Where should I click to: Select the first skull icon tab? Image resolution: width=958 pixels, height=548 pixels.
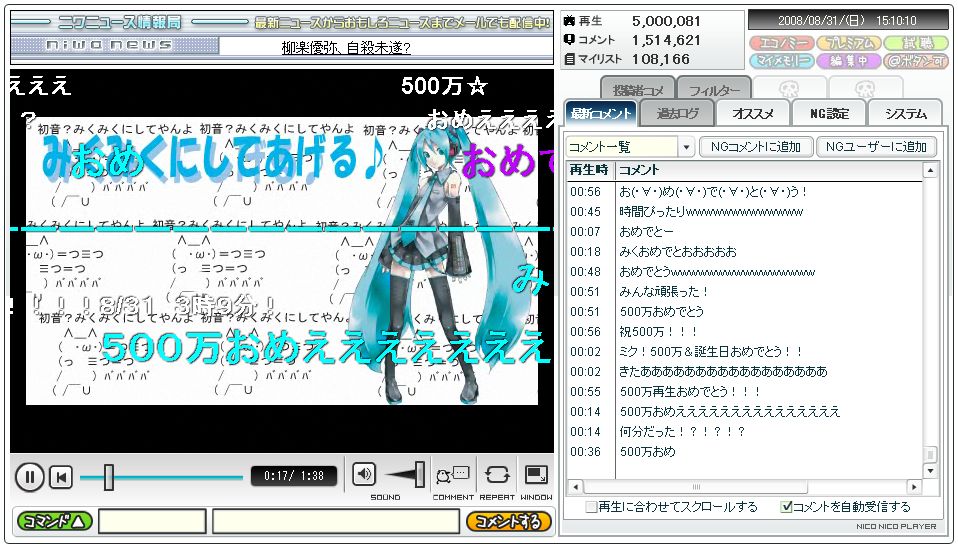(x=789, y=89)
